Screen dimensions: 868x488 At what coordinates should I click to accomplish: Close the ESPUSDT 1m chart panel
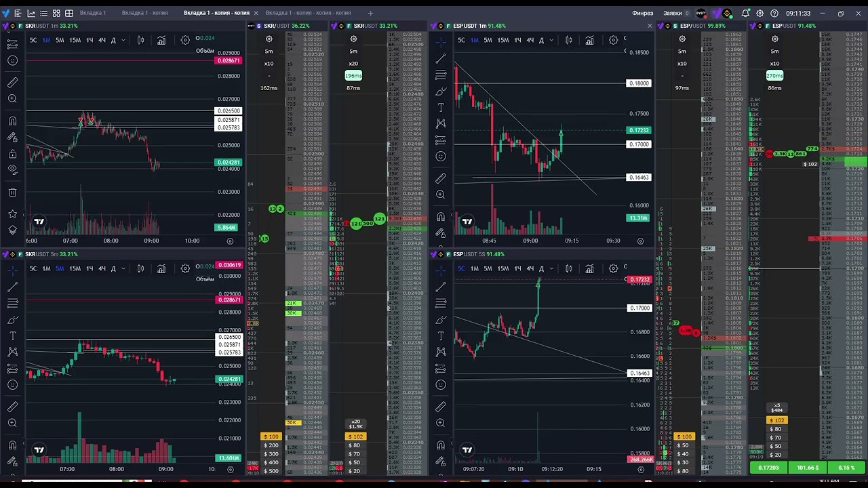tap(650, 26)
